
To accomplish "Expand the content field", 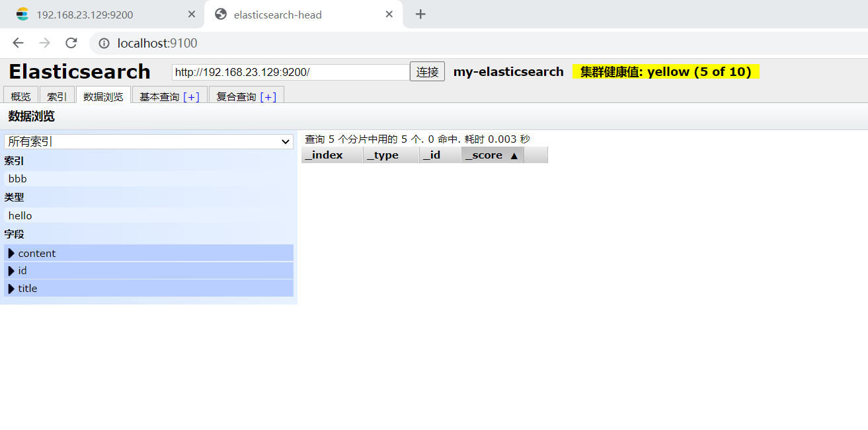I will click(x=149, y=253).
